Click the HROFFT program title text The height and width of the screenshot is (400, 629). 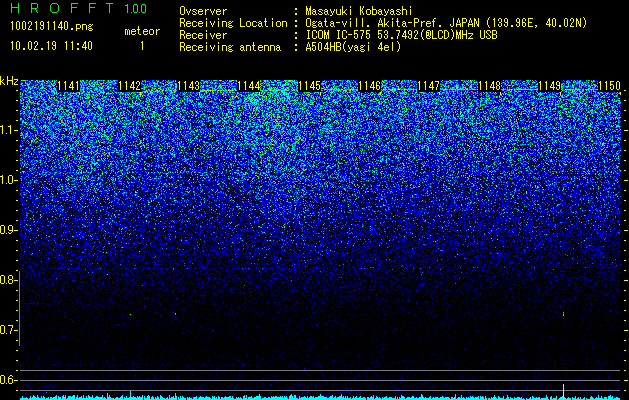(62, 8)
